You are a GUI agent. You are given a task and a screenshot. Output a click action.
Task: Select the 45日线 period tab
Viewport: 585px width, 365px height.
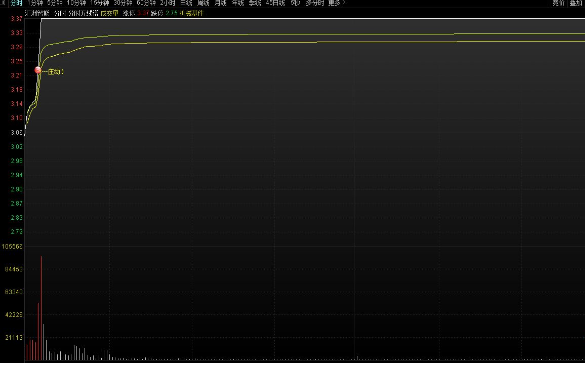pyautogui.click(x=275, y=3)
